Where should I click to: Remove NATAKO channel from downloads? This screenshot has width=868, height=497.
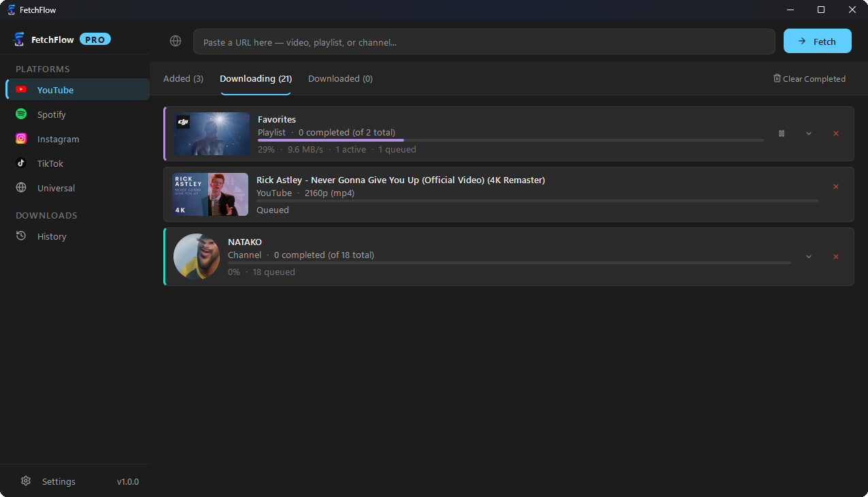tap(836, 257)
